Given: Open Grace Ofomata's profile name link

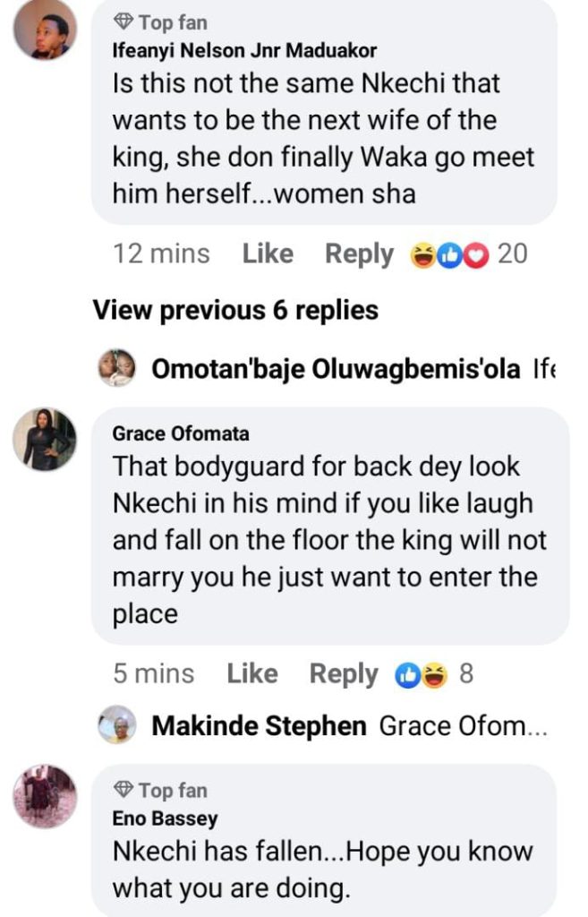Looking at the screenshot, I should pyautogui.click(x=181, y=433).
